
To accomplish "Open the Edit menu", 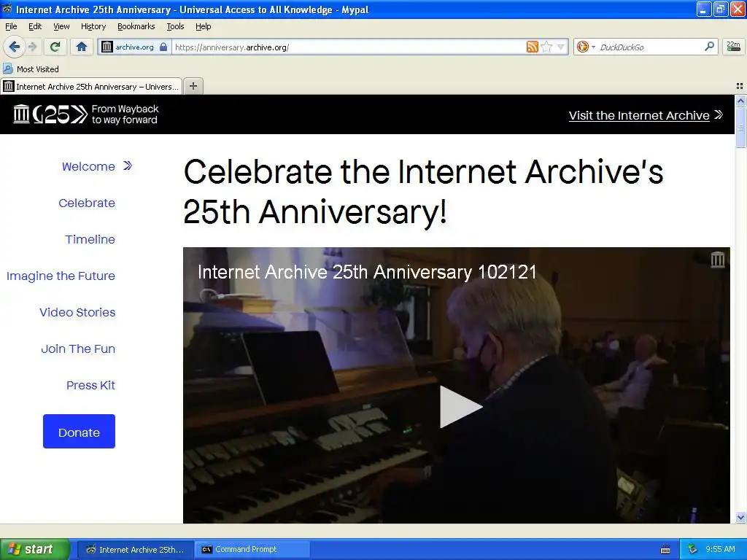I will [35, 26].
